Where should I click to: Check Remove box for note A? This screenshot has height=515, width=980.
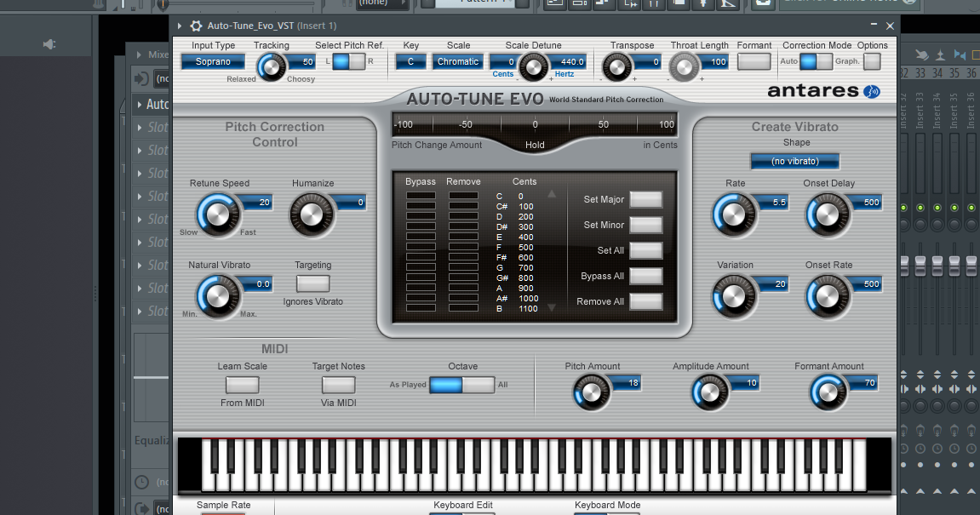(463, 288)
